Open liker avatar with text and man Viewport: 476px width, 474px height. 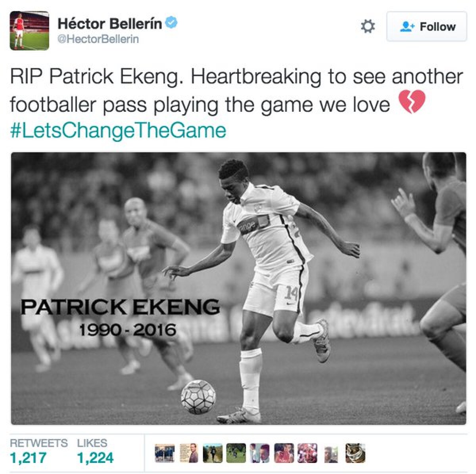pos(189,453)
